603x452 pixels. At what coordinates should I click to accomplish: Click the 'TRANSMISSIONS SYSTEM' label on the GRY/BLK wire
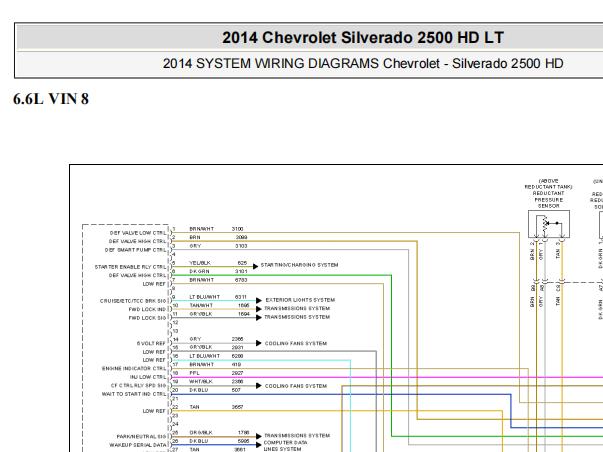(297, 317)
